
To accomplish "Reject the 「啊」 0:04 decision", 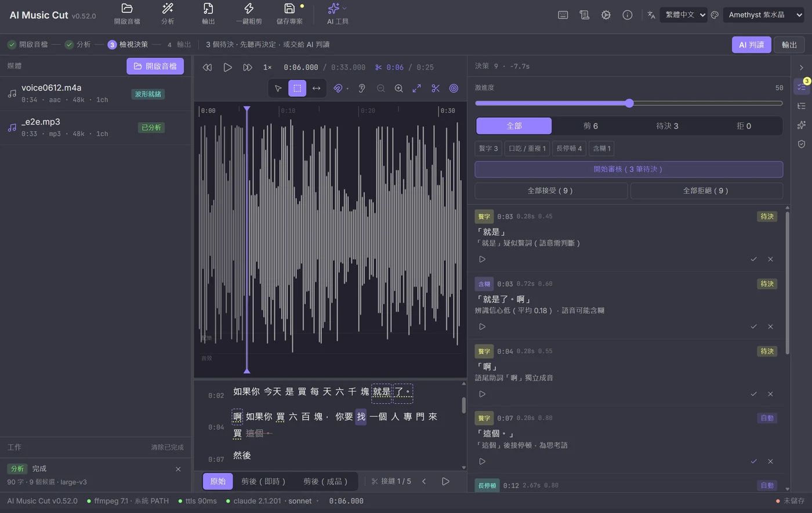I will pos(770,394).
